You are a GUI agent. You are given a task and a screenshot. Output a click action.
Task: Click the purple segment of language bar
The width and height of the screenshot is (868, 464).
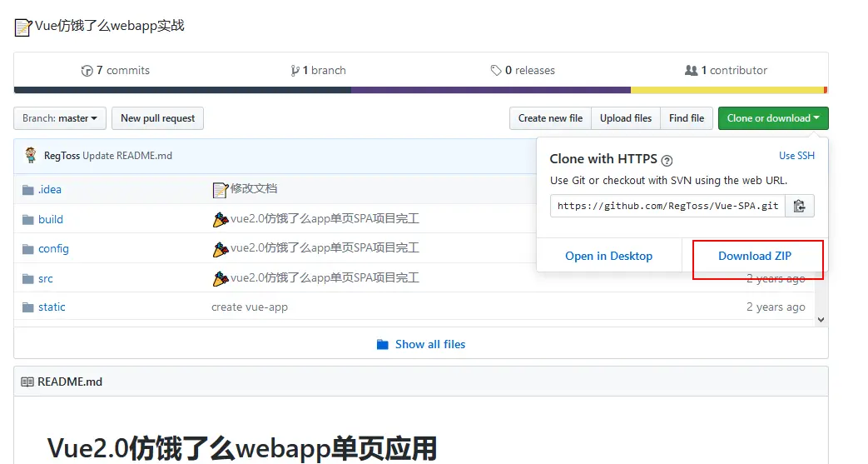click(491, 90)
